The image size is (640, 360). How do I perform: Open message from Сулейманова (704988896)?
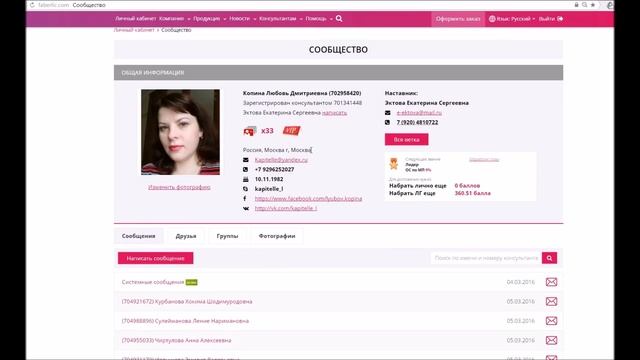[185, 321]
